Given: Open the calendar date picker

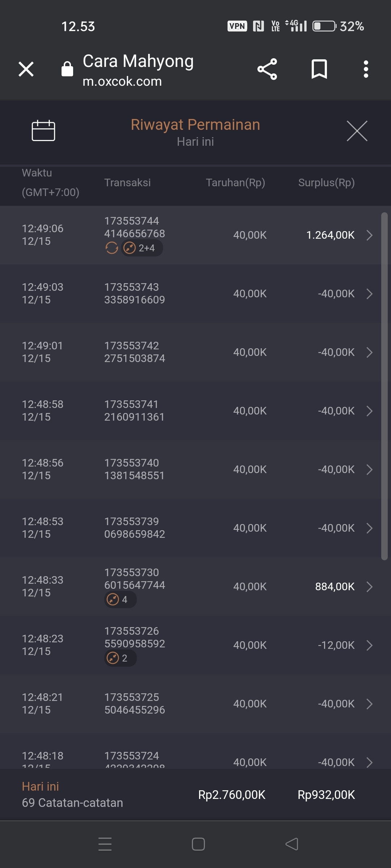Looking at the screenshot, I should [x=43, y=130].
